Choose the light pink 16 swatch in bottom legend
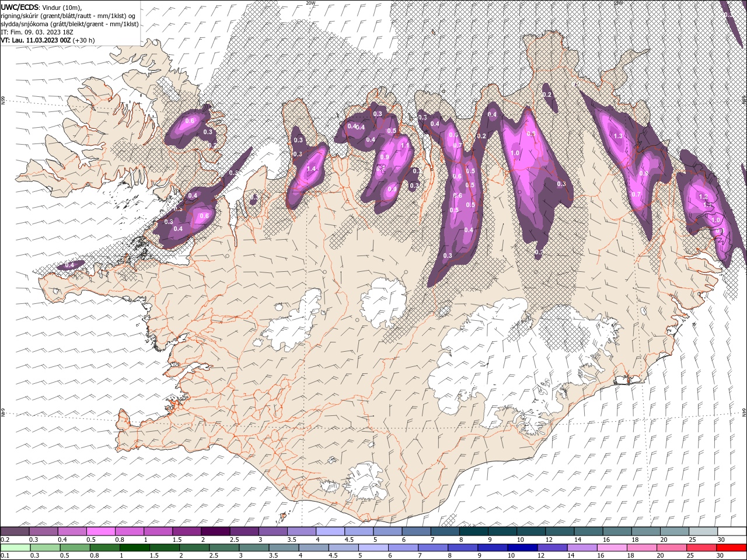 [x=612, y=548]
